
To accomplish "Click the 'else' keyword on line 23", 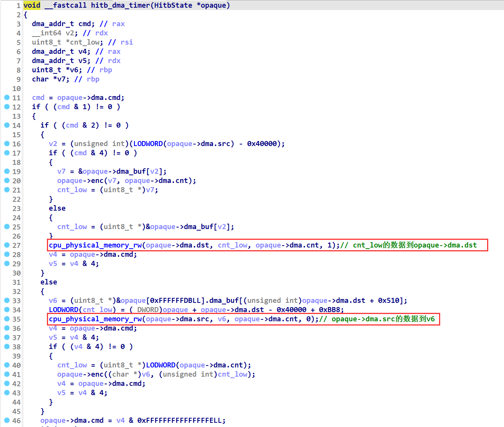I will (57, 208).
